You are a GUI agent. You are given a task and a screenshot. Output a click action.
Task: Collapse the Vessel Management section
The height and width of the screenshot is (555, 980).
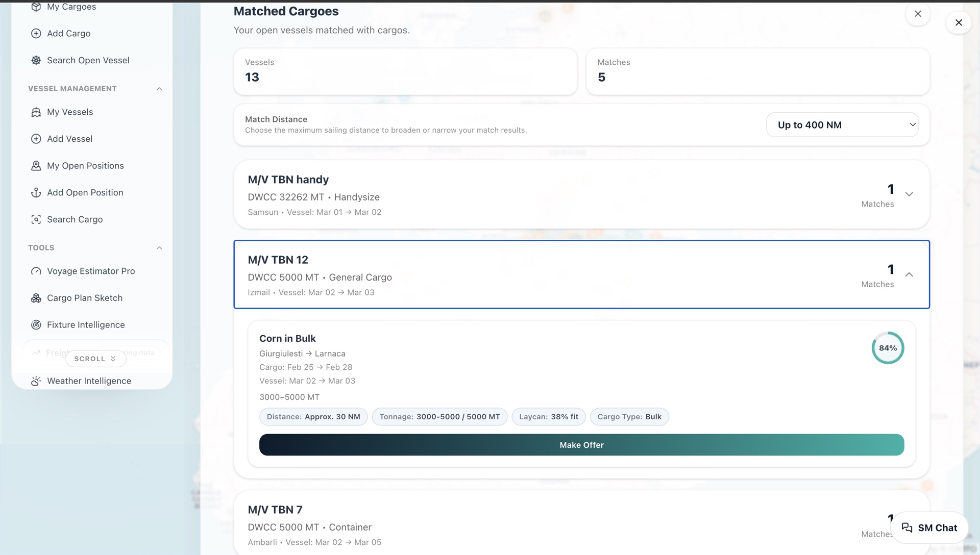click(x=159, y=89)
